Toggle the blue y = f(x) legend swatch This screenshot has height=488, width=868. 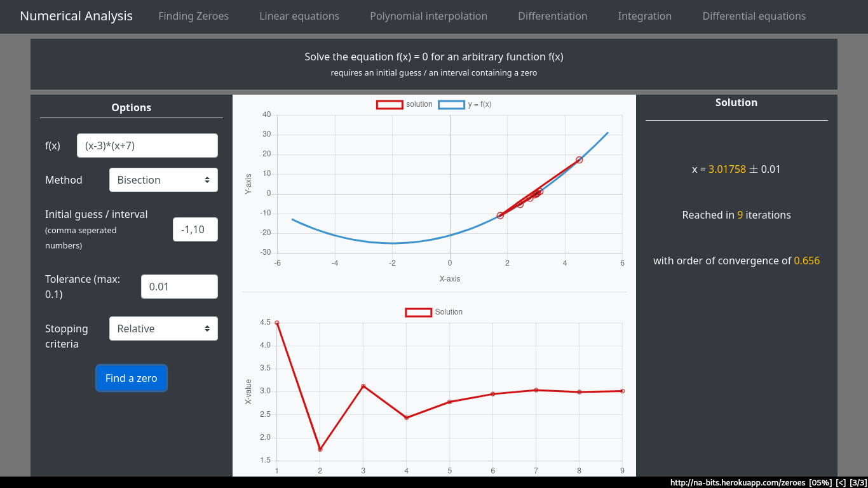click(x=451, y=105)
